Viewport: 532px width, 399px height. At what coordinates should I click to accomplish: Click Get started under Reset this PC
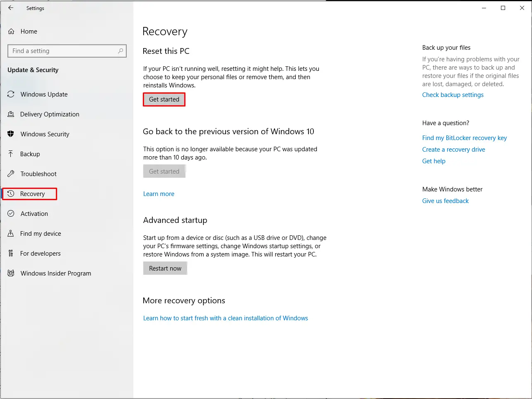(164, 99)
